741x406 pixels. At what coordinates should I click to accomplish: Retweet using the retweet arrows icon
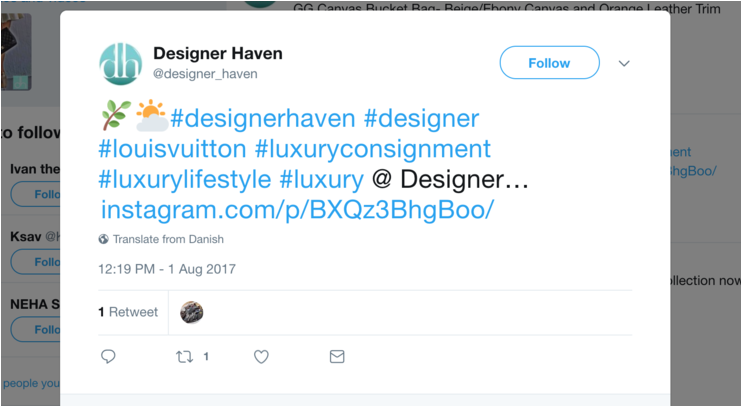point(184,357)
